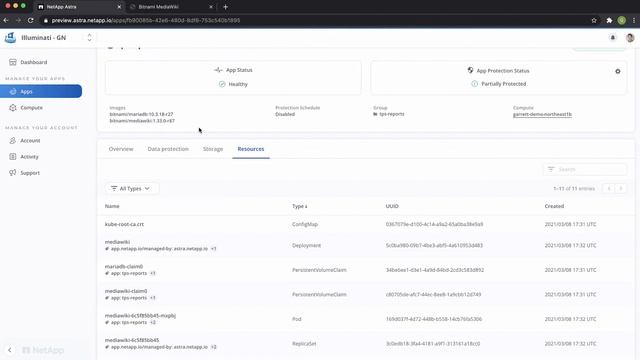
Task: Open the Dashboard sidebar item
Action: [33, 62]
